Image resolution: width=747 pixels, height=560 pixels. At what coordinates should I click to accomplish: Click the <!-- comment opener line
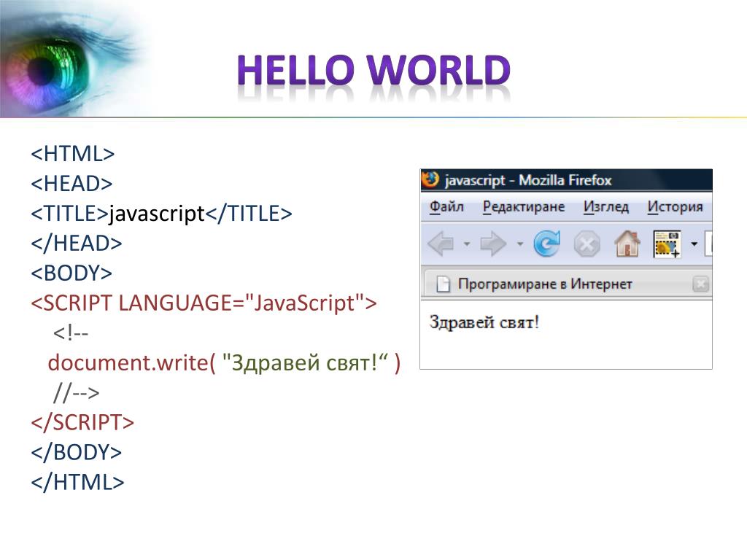pos(71,332)
